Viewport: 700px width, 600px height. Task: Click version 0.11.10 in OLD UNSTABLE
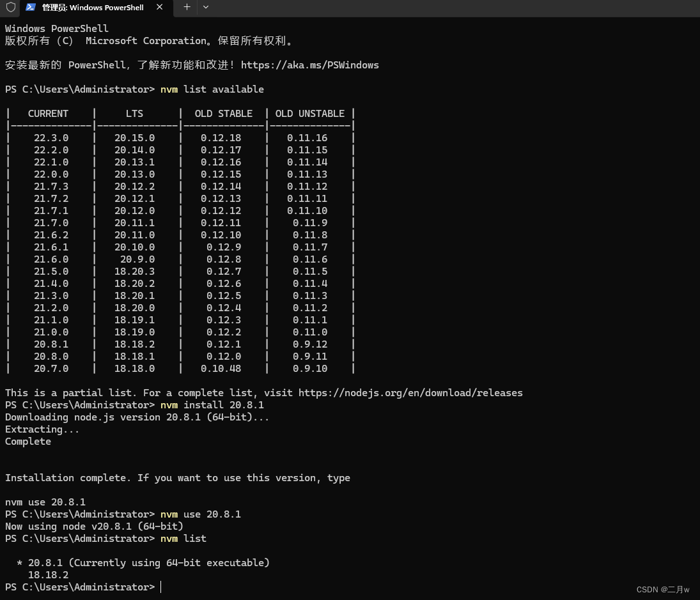point(307,211)
